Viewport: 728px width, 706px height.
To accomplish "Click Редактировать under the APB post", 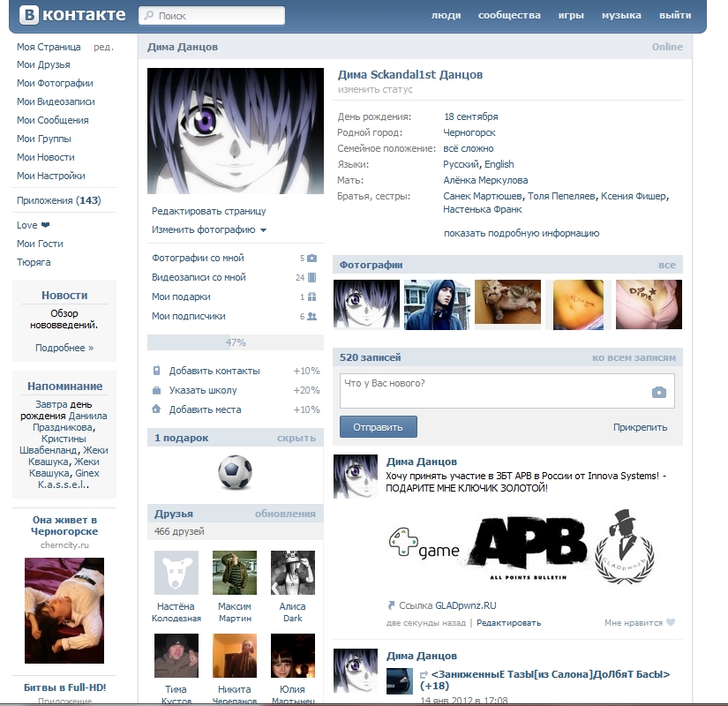I will click(509, 623).
